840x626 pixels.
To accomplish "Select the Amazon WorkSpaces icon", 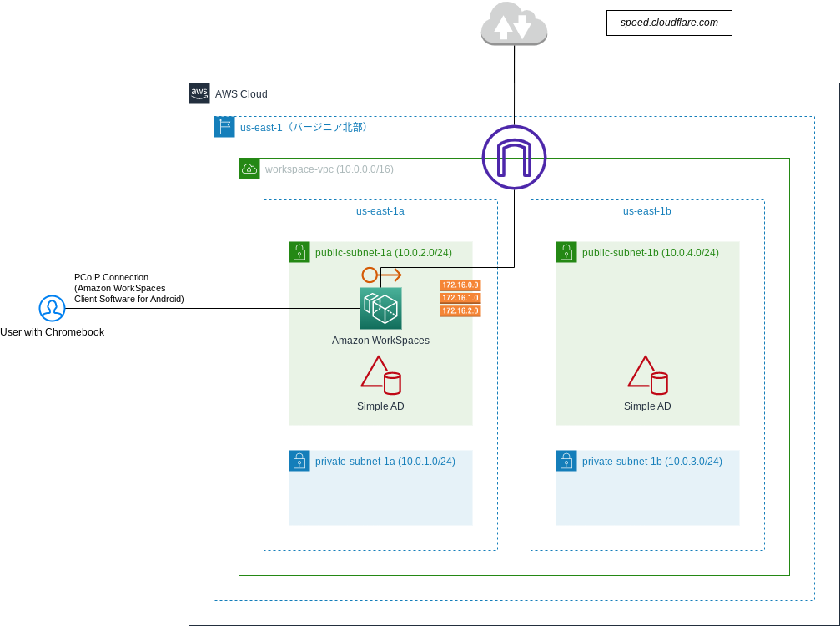I will click(381, 309).
